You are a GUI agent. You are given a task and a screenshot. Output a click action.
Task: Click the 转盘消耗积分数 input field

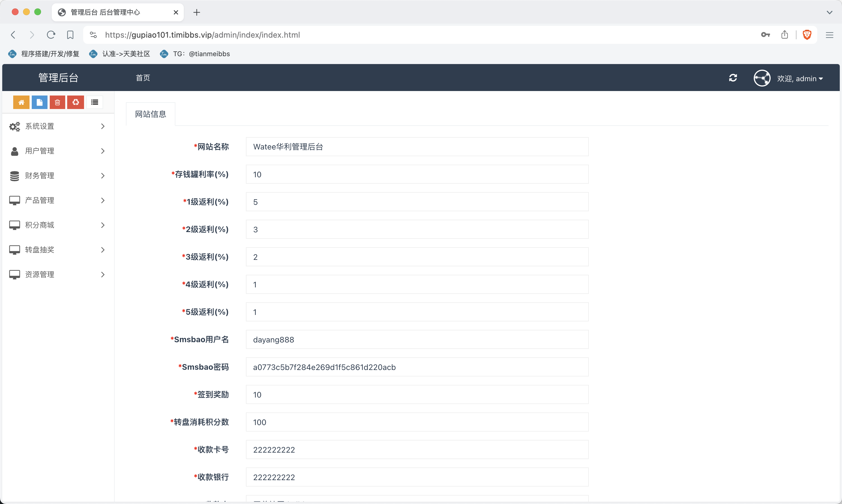[417, 422]
